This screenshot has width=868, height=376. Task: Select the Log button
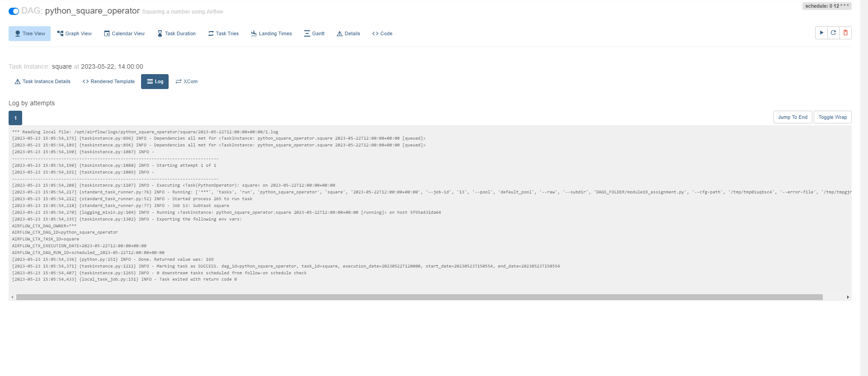155,82
